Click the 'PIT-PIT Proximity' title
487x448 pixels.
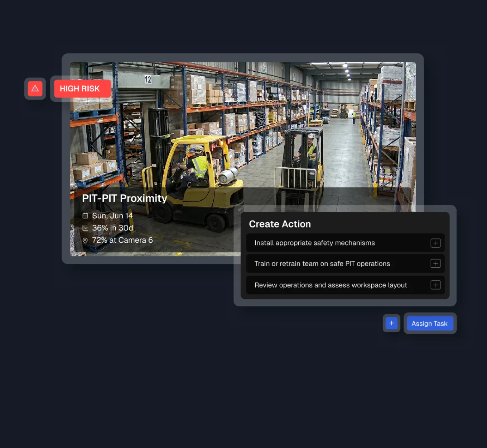(125, 198)
